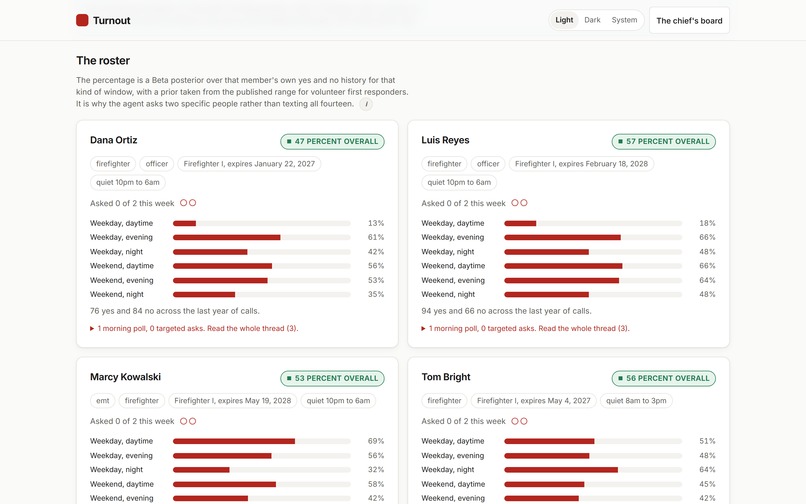Open The chief's board
This screenshot has height=504, width=806.
pyautogui.click(x=689, y=21)
